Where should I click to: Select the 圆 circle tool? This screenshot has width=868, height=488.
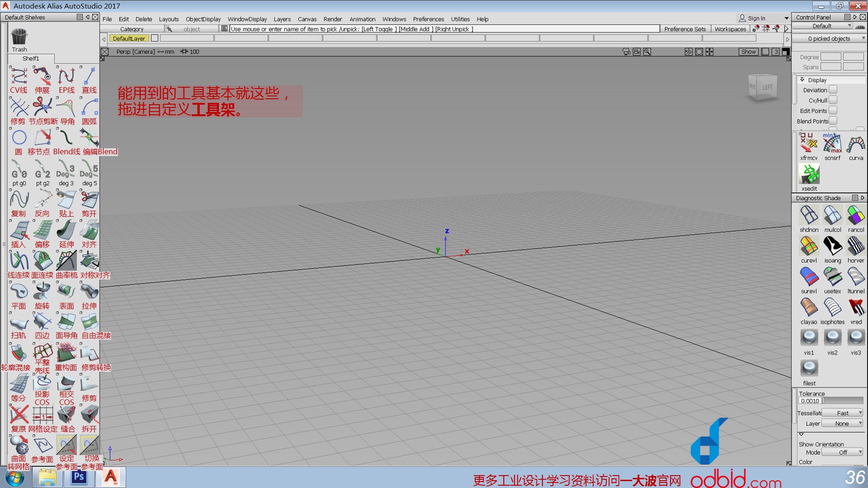[19, 137]
